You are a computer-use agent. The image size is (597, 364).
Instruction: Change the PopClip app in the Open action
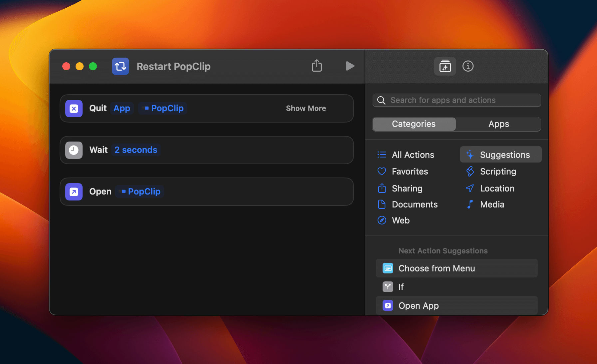point(140,192)
